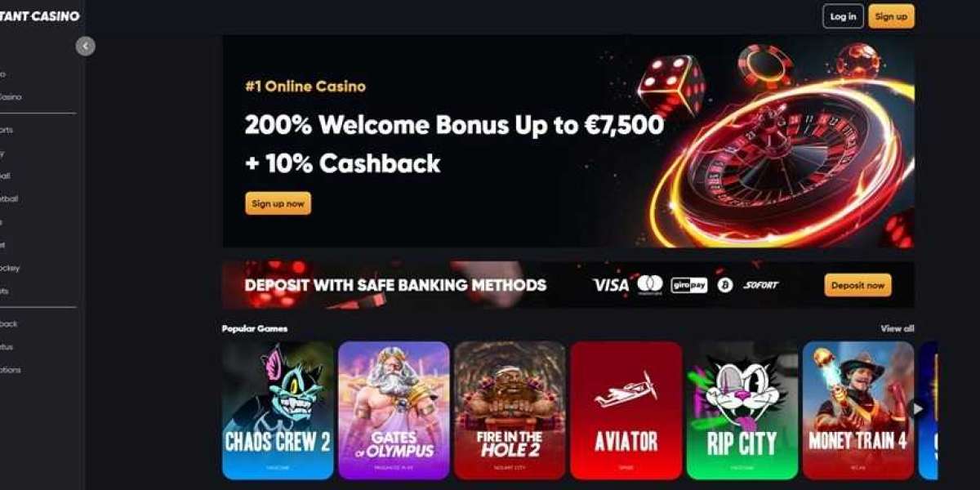Image resolution: width=980 pixels, height=490 pixels.
Task: Select the giropay payment icon
Action: [x=688, y=285]
